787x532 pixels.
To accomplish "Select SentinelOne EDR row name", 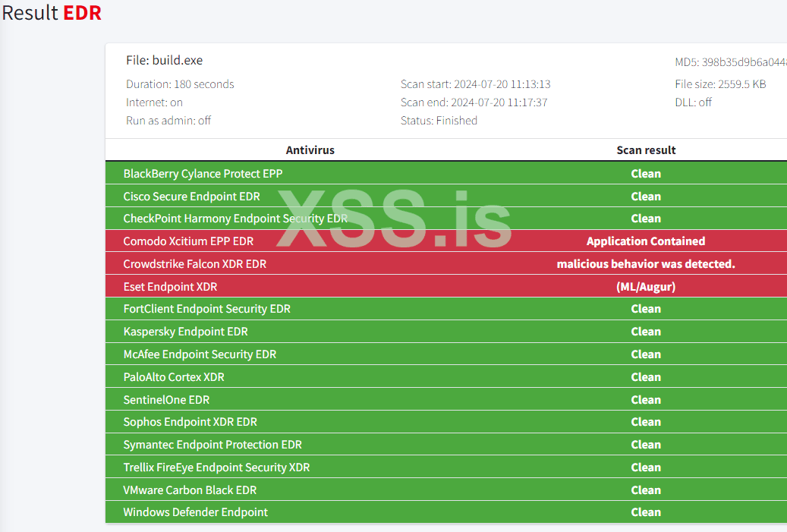I will (167, 400).
